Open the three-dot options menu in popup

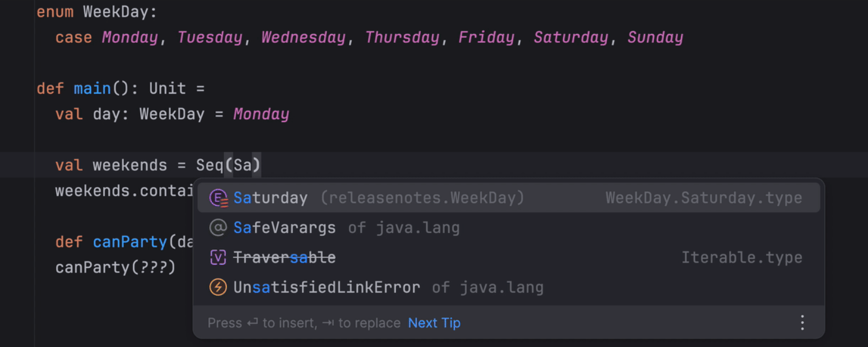click(x=802, y=323)
